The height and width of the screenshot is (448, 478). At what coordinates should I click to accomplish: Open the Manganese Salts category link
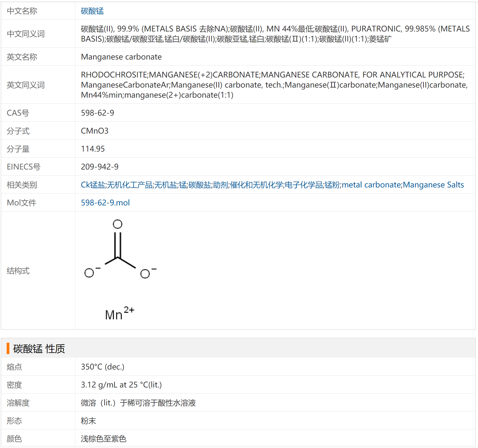tap(433, 185)
